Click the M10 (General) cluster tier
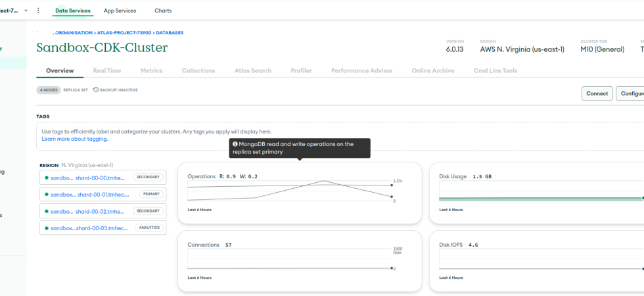Image resolution: width=644 pixels, height=296 pixels. (602, 50)
